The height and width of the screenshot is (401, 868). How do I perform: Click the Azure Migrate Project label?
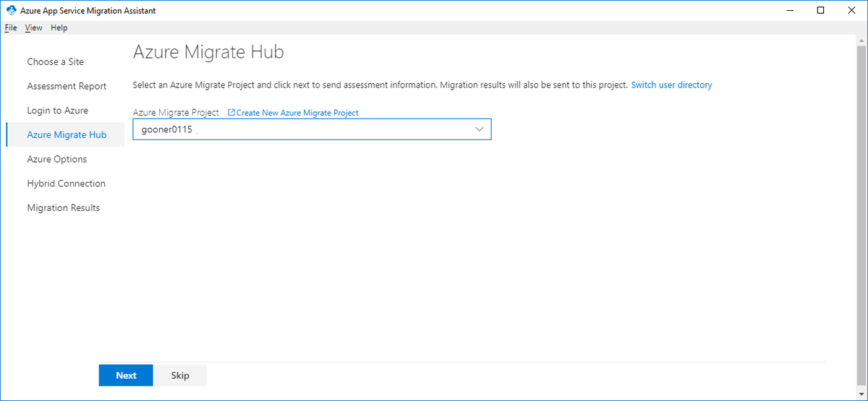(176, 113)
